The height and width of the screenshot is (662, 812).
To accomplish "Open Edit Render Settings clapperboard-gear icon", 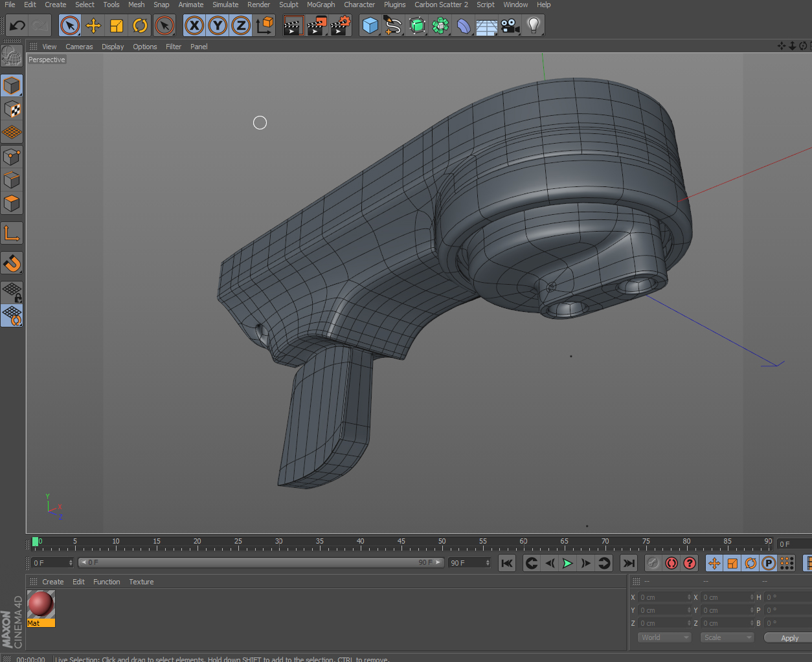I will (341, 26).
